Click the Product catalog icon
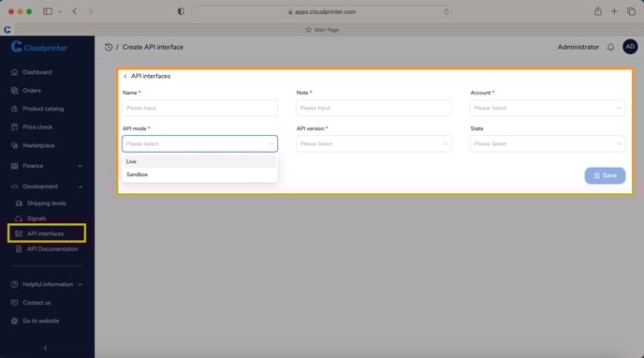This screenshot has height=358, width=644. coord(15,109)
